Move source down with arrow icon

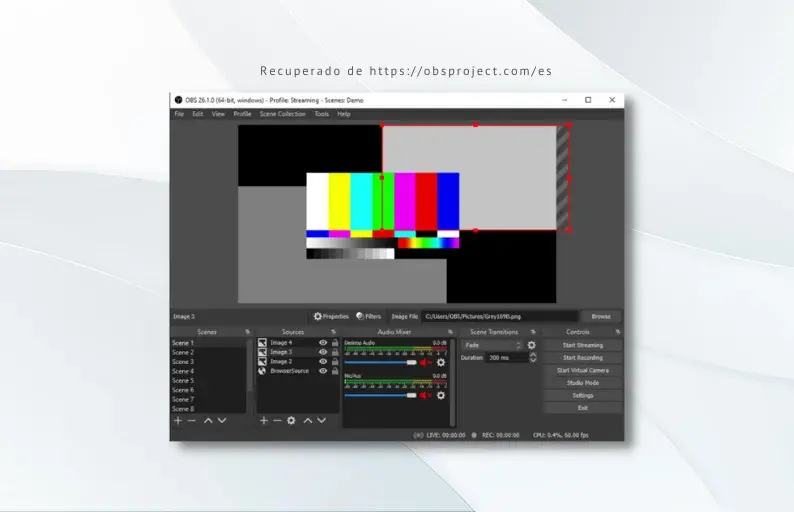[322, 420]
